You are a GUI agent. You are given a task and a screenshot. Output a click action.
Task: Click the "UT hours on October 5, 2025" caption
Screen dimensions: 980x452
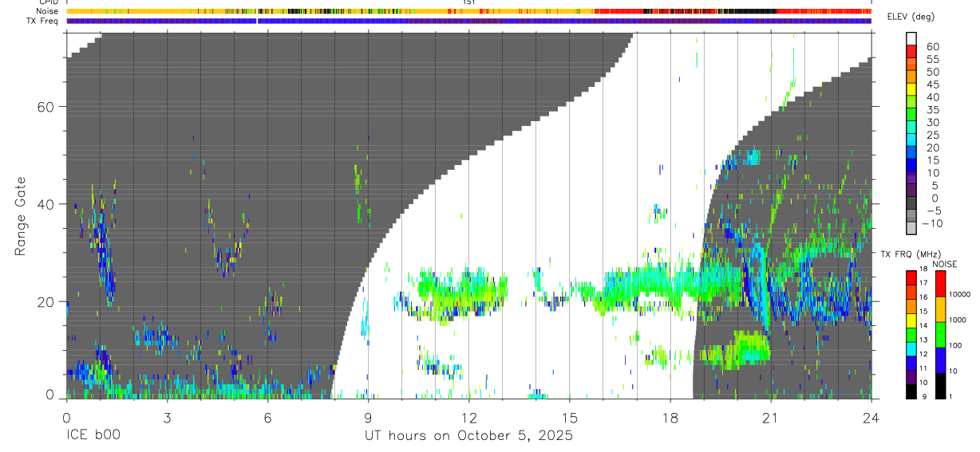[468, 436]
